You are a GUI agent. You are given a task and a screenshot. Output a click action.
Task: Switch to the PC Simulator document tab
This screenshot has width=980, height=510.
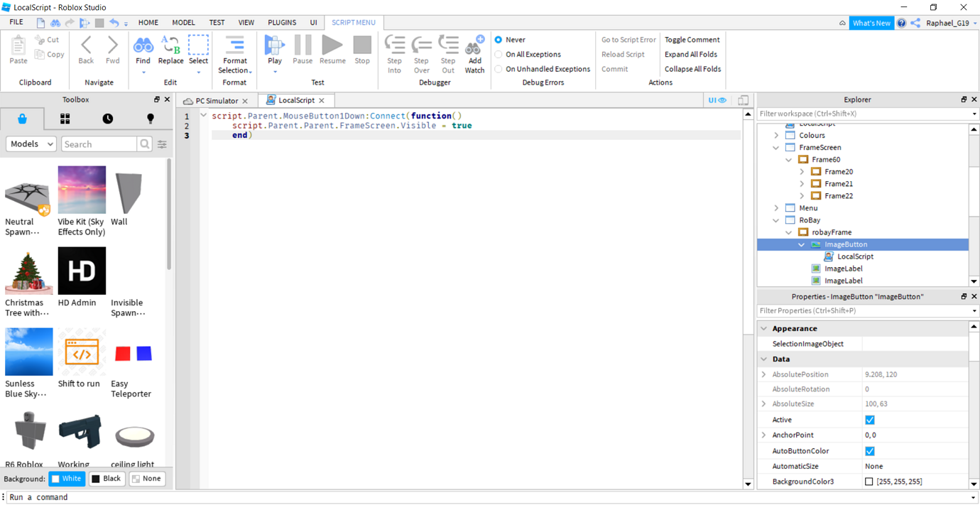(216, 101)
